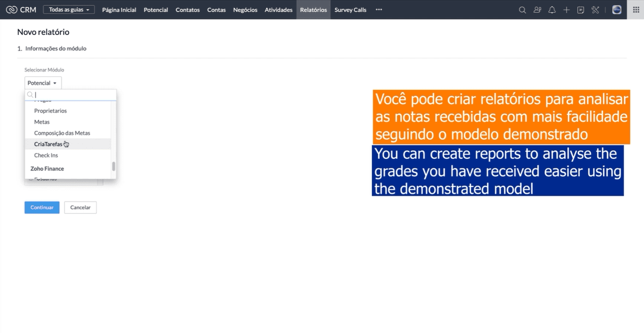Focus the module search input field
The width and height of the screenshot is (644, 333).
coord(73,95)
